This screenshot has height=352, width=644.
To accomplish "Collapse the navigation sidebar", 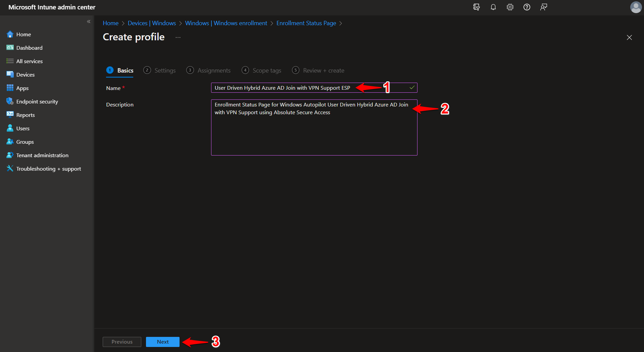I will click(89, 21).
